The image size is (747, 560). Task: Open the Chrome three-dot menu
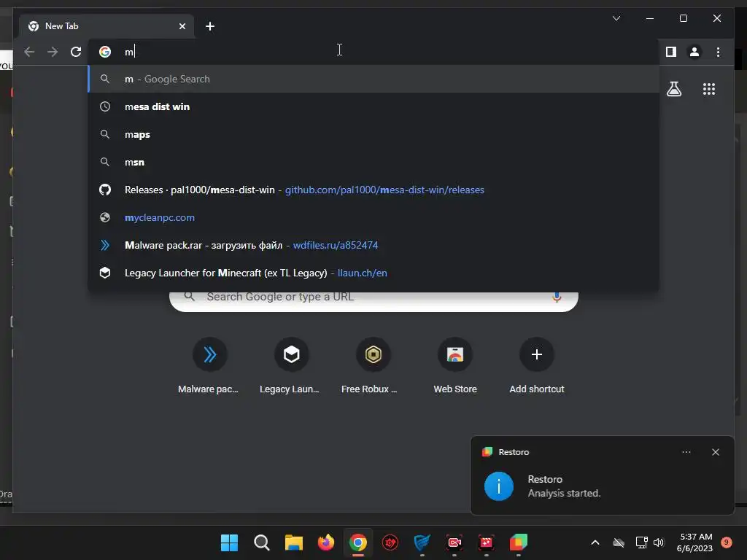click(x=718, y=52)
